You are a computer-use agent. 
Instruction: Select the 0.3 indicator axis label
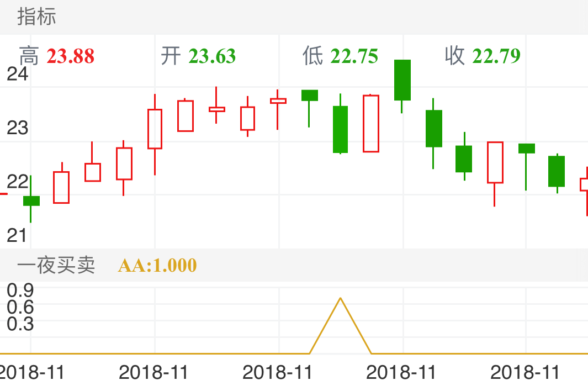coord(20,324)
